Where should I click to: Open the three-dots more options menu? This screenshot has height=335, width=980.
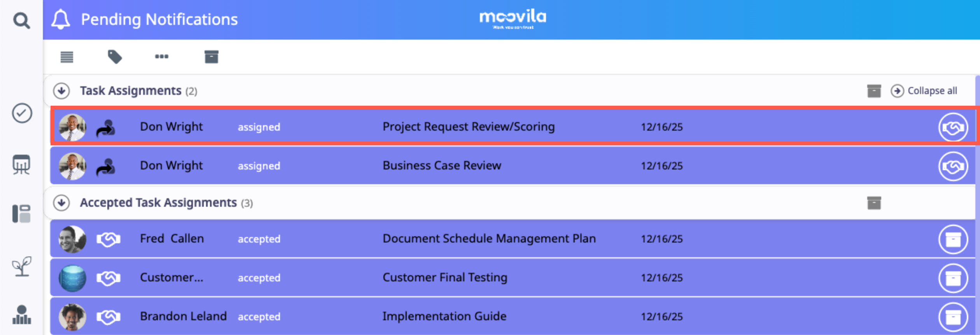coord(162,57)
